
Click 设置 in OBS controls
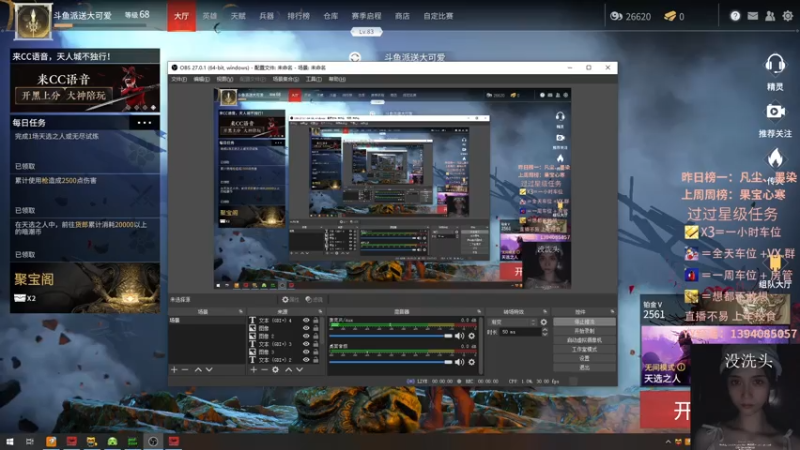(x=584, y=358)
